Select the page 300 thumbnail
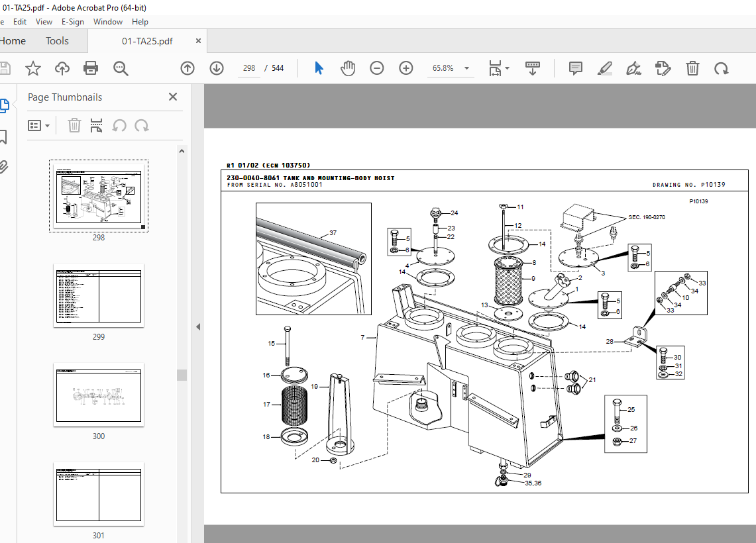756x543 pixels. tap(99, 395)
